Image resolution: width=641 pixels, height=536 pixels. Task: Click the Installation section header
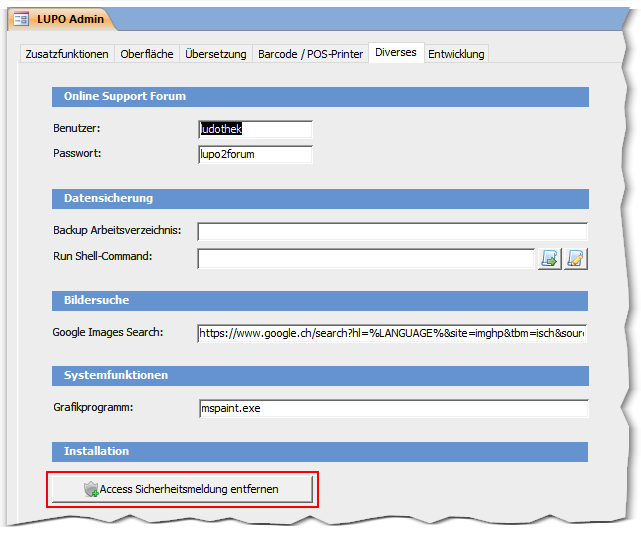(320, 452)
